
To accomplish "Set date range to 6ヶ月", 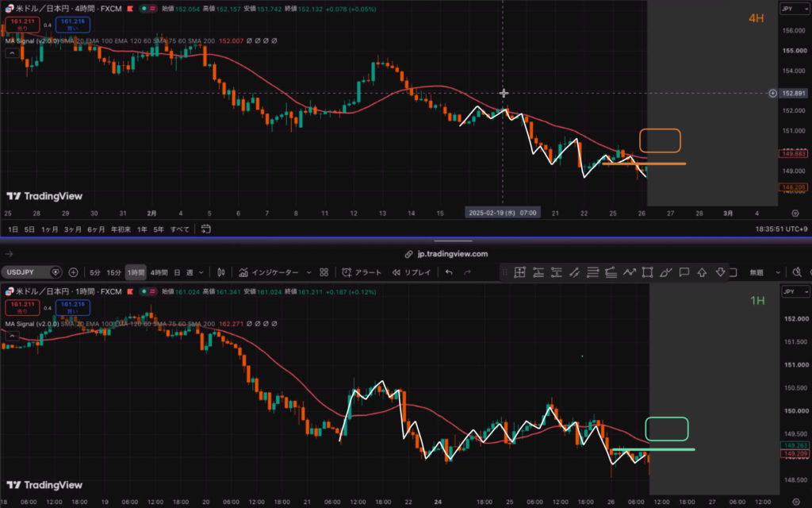I will point(96,229).
